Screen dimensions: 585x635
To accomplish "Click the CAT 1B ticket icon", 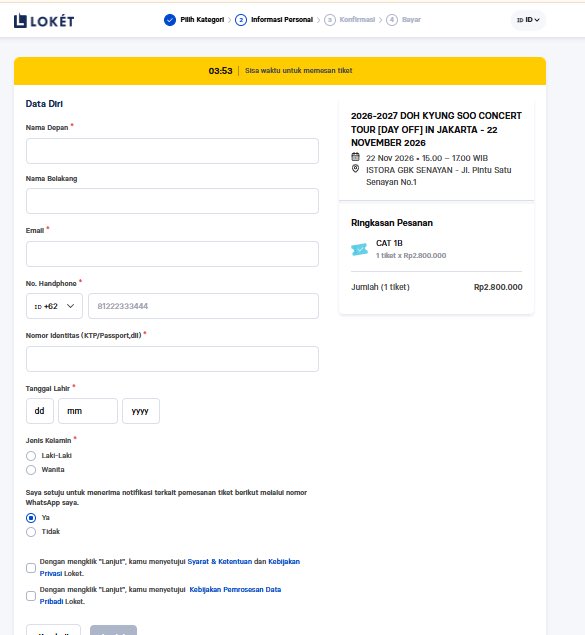I will [360, 249].
